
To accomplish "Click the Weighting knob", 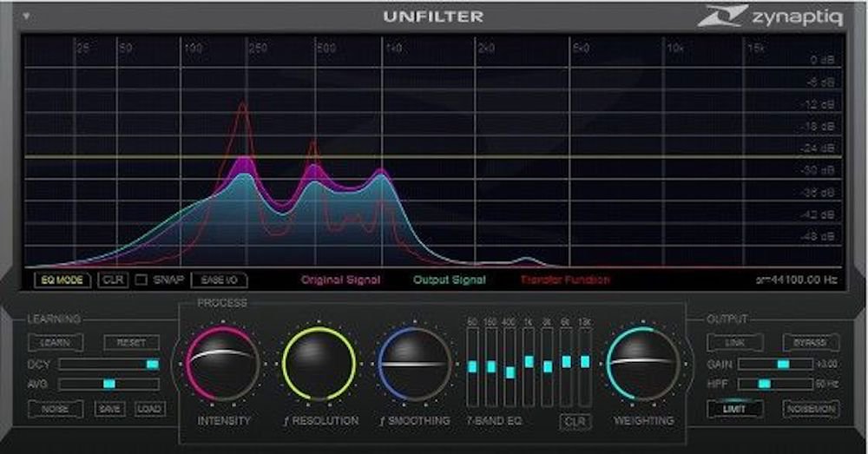I will pos(643,364).
